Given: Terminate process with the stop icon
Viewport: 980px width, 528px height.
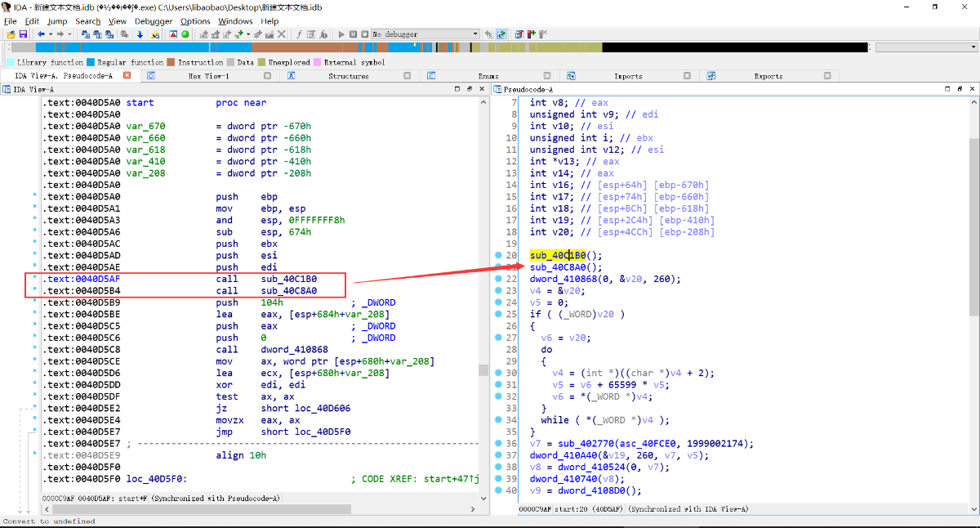Looking at the screenshot, I should pos(364,34).
